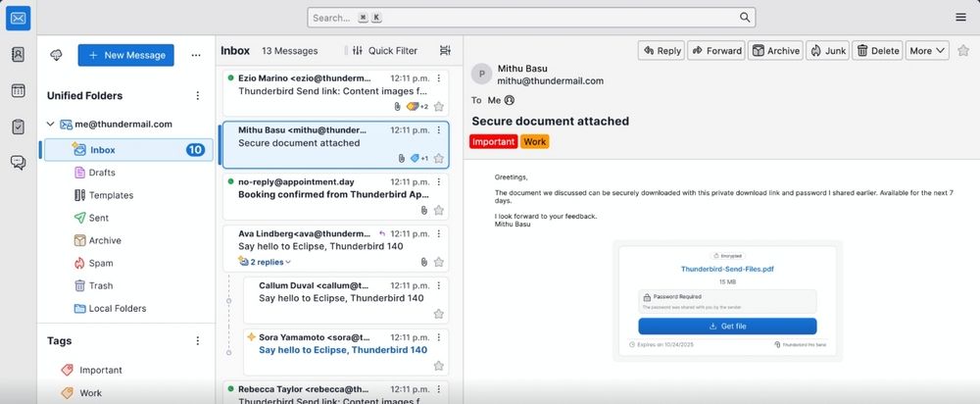Click the Mithu Basu sender avatar
The image size is (980, 404).
pos(481,75)
